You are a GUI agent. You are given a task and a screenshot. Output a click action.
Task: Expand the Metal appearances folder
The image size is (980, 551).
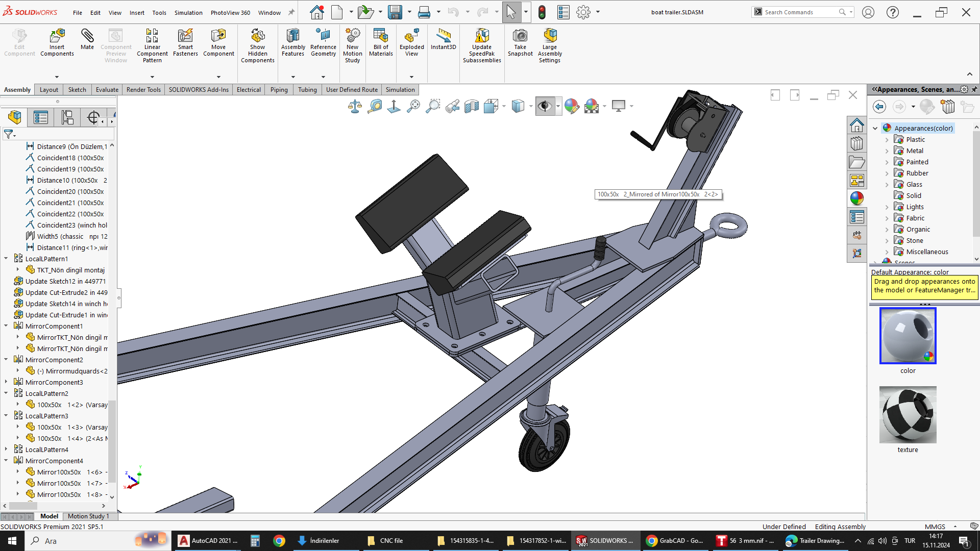[887, 151]
